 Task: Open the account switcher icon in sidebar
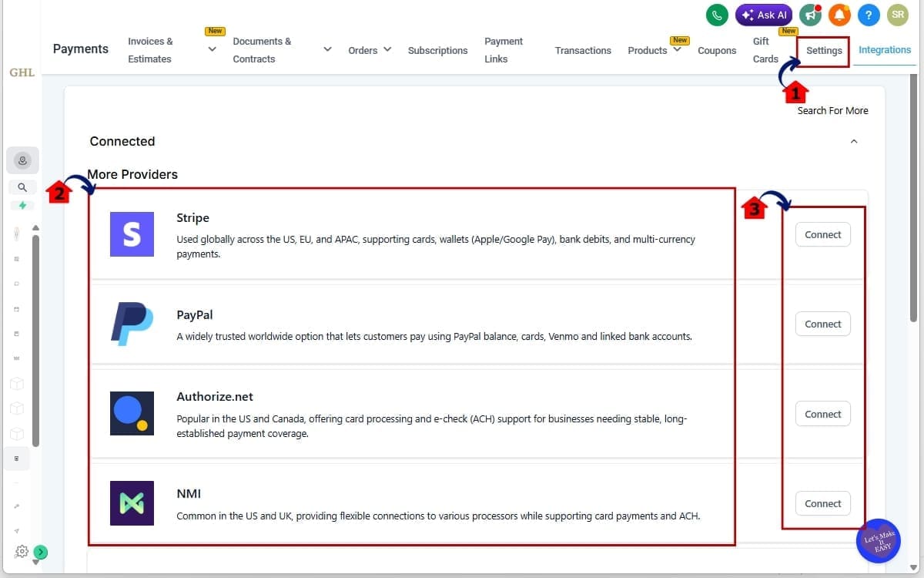pyautogui.click(x=22, y=160)
